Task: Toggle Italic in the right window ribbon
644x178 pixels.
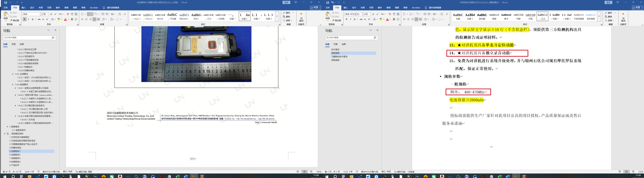Action: (x=351, y=19)
